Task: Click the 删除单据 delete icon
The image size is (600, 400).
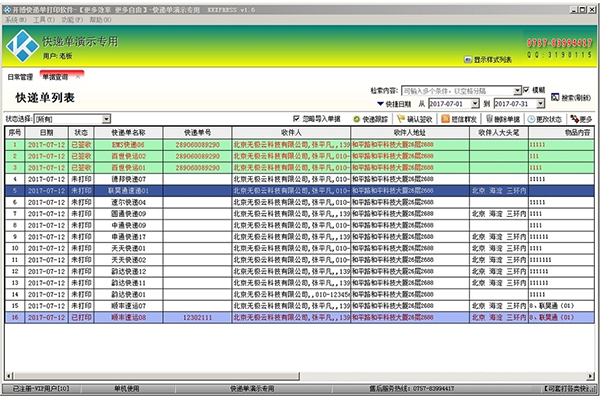Action: click(487, 119)
